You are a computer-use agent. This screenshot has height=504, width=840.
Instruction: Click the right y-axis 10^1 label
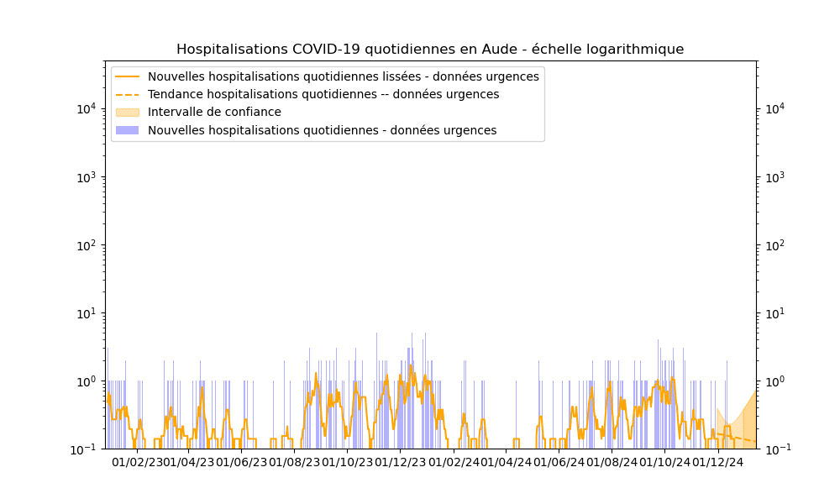(x=774, y=313)
